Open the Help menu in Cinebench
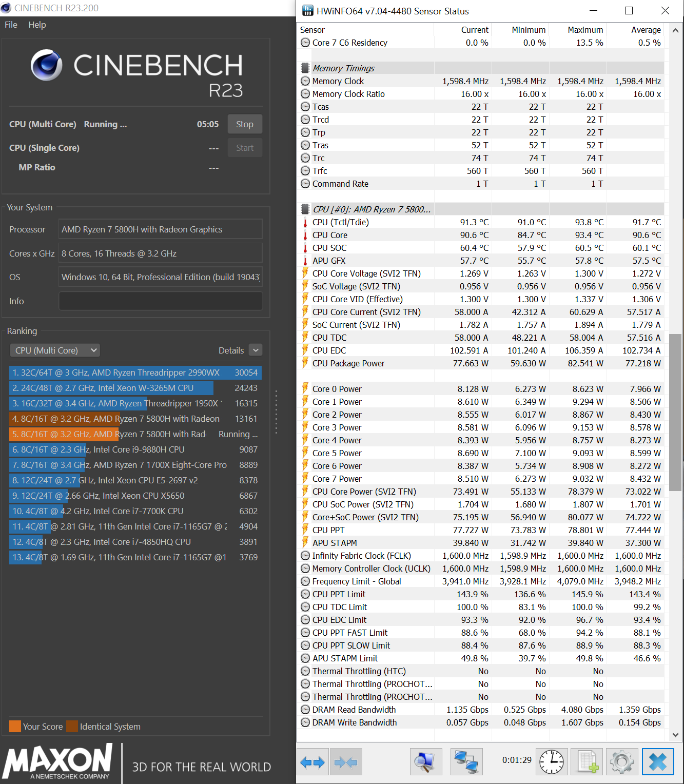 pyautogui.click(x=37, y=25)
